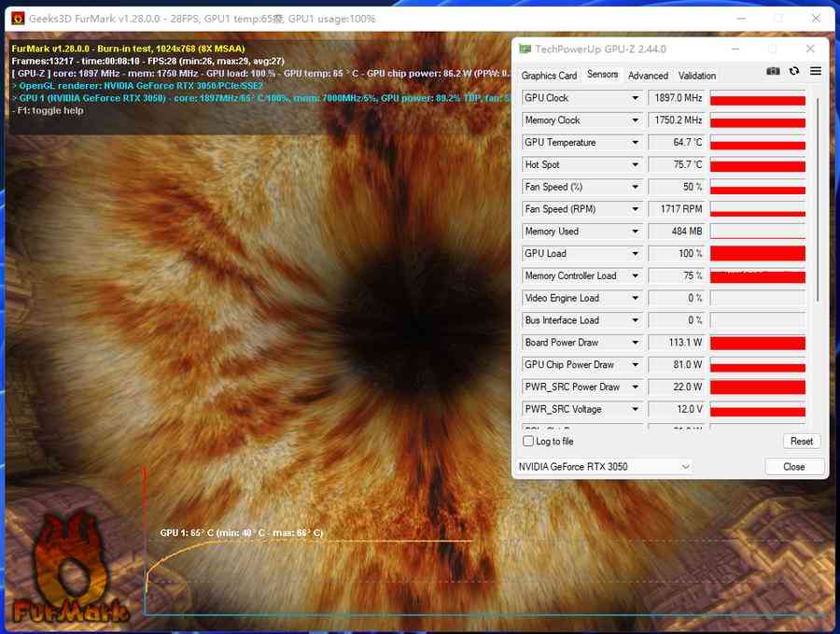Open the Fan Speed (RPM) dropdown arrow
840x634 pixels.
636,209
